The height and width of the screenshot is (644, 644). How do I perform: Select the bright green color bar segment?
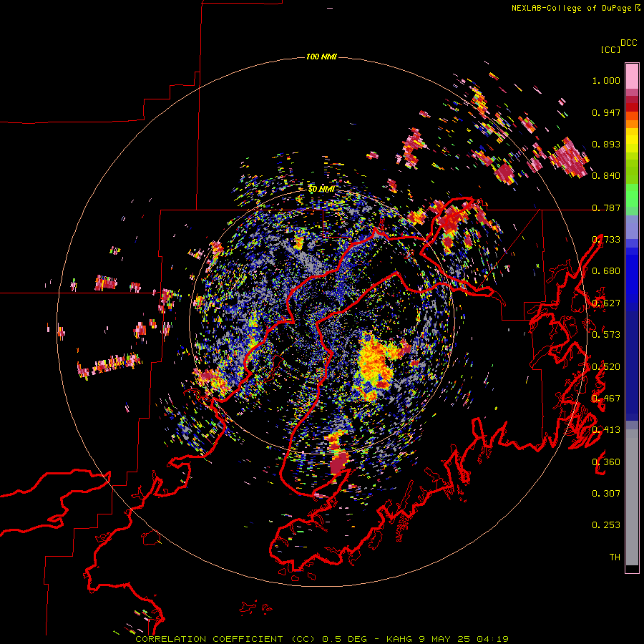[x=632, y=195]
